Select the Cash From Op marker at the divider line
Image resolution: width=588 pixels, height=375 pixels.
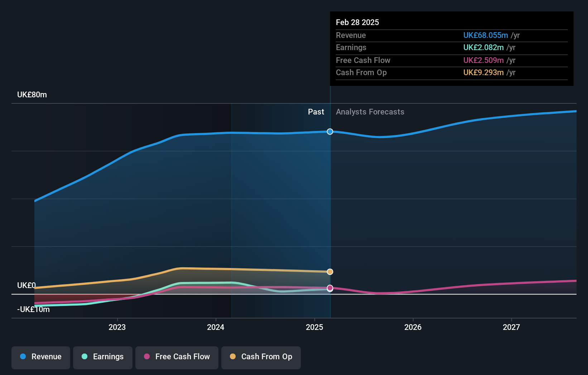click(329, 272)
